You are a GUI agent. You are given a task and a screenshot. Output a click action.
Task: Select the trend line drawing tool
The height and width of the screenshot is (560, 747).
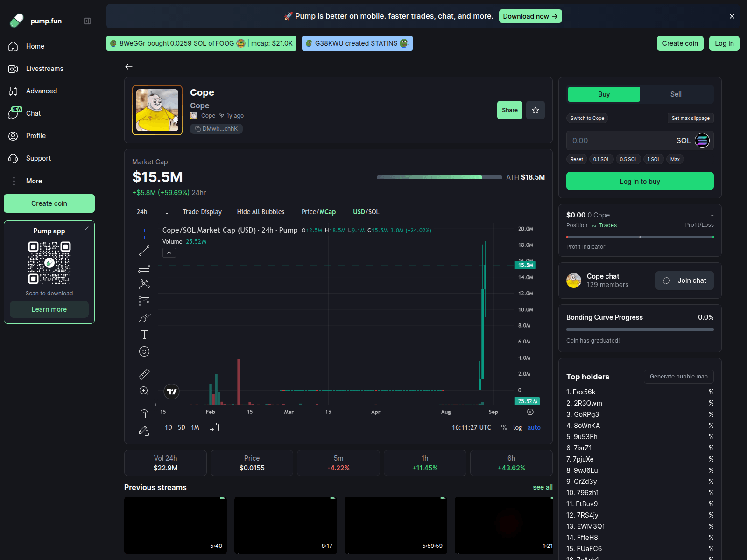(144, 251)
